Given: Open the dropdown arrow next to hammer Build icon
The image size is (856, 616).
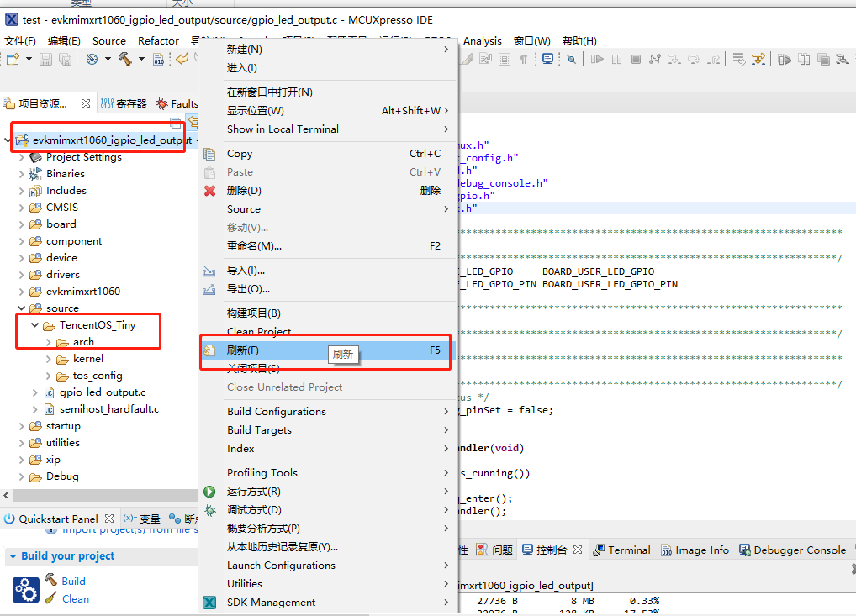Looking at the screenshot, I should 141,58.
